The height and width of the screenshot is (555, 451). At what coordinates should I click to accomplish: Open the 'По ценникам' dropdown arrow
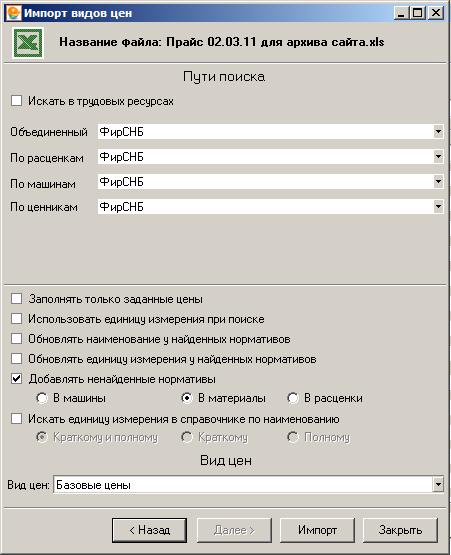click(x=438, y=207)
